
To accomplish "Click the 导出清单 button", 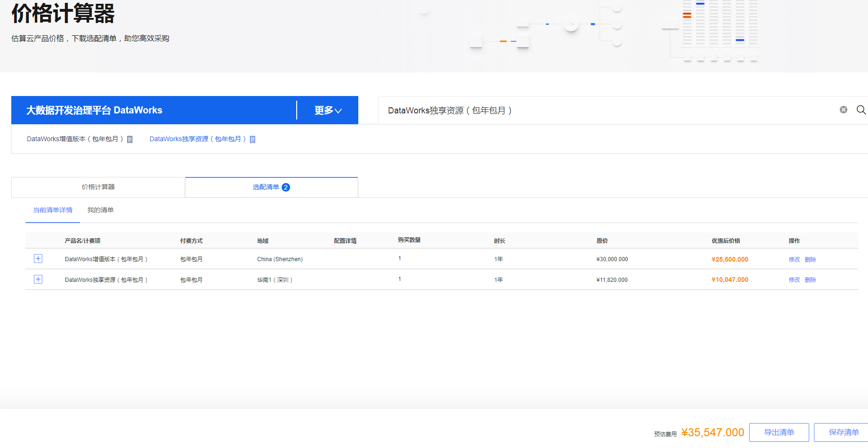I will point(779,432).
